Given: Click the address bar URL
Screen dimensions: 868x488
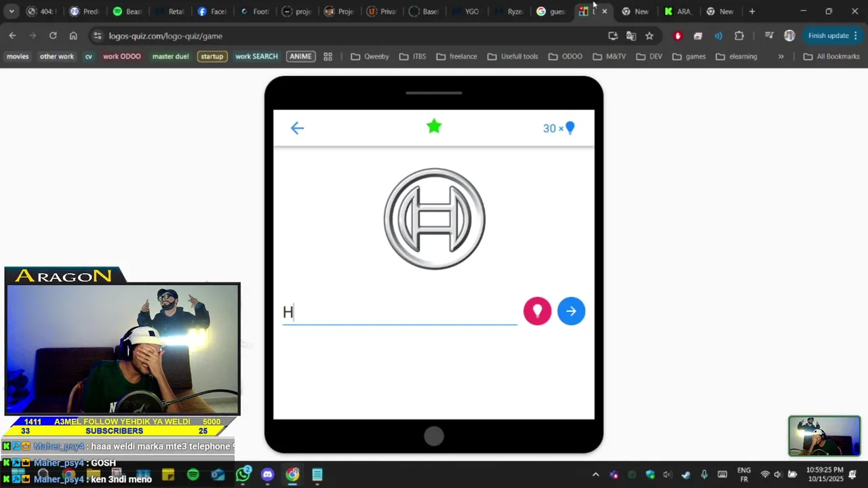Looking at the screenshot, I should (x=165, y=36).
